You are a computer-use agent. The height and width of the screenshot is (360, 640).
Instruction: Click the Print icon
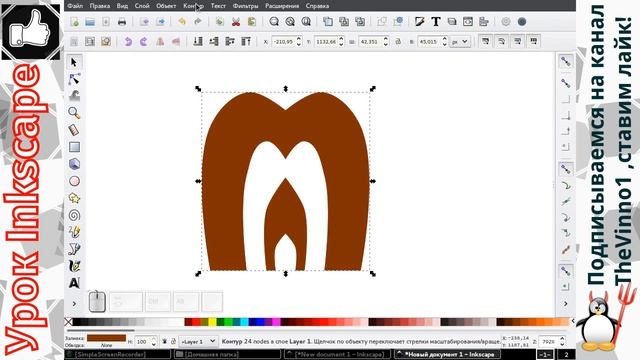point(122,22)
